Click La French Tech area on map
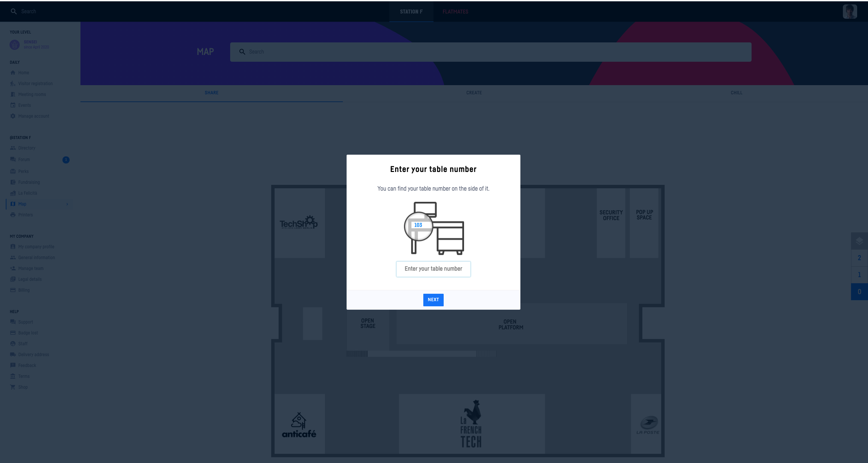The image size is (868, 463). pyautogui.click(x=471, y=424)
